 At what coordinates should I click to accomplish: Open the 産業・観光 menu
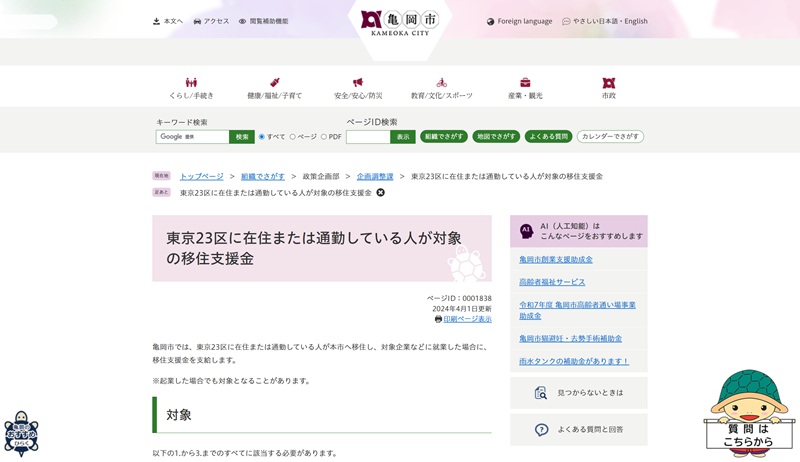click(x=525, y=89)
